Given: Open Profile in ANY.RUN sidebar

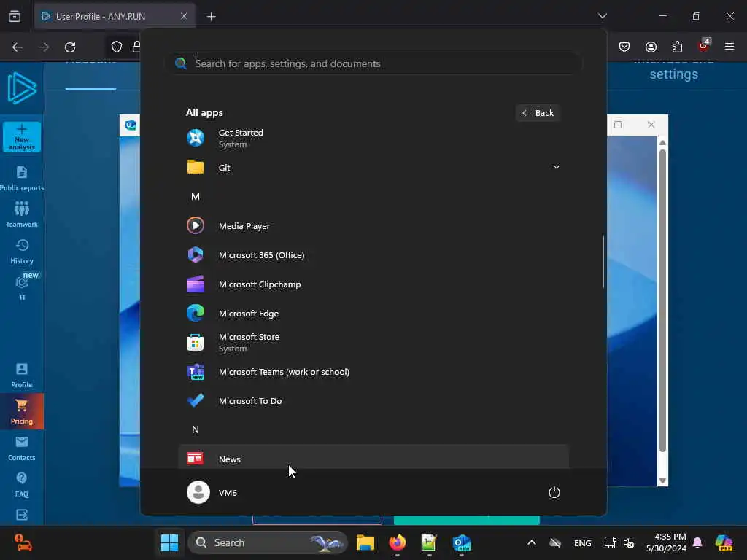Looking at the screenshot, I should click(x=22, y=376).
